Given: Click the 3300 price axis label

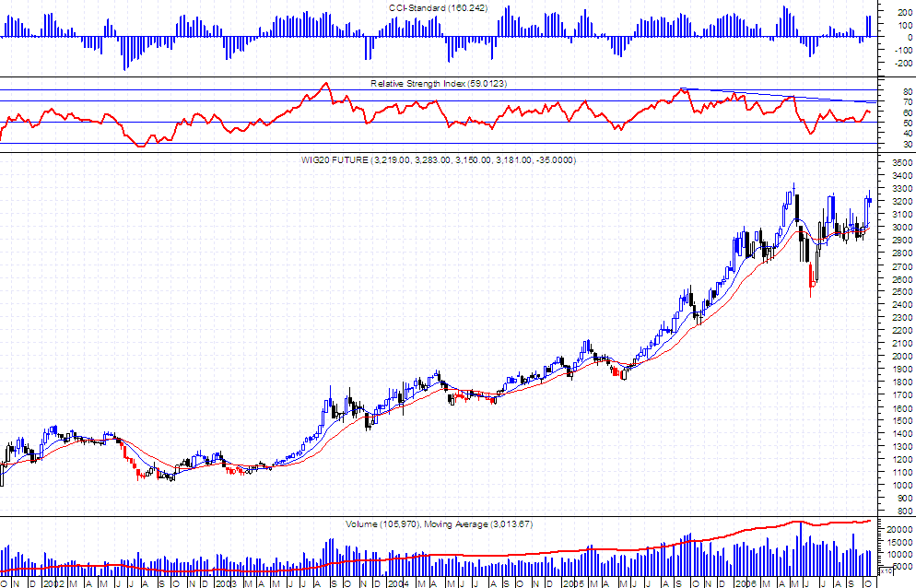Looking at the screenshot, I should pyautogui.click(x=904, y=189).
